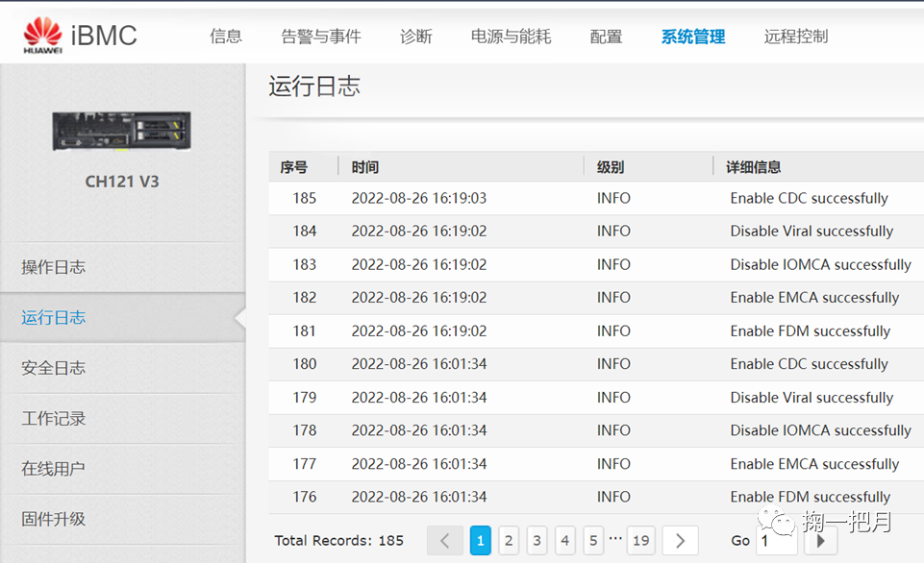Click the next page arrow

tap(680, 540)
